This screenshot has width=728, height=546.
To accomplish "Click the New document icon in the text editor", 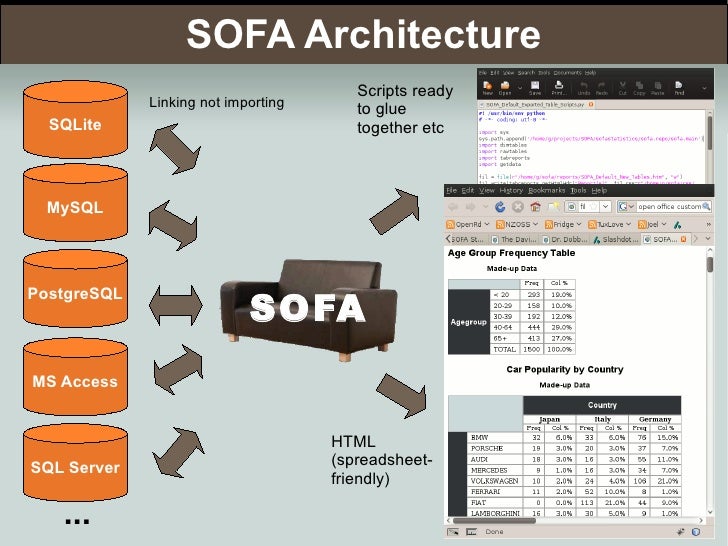I will click(487, 85).
